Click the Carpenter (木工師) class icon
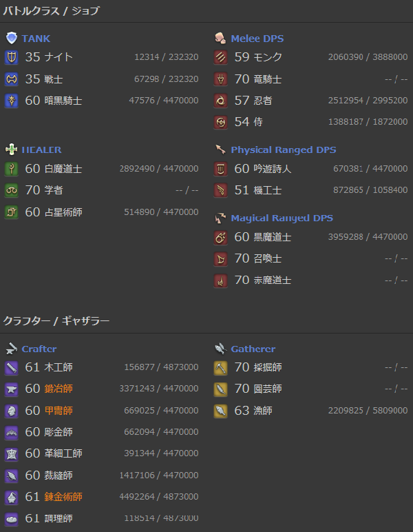413x532 pixels. click(12, 367)
